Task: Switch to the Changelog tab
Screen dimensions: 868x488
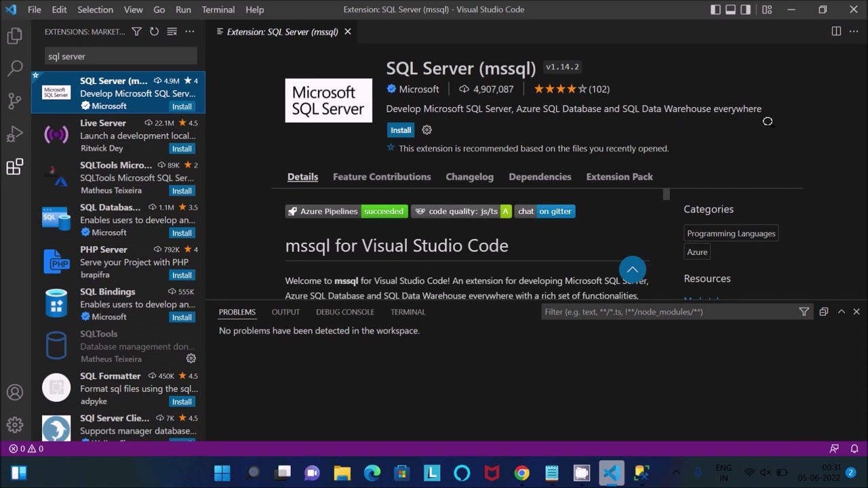Action: pyautogui.click(x=469, y=177)
